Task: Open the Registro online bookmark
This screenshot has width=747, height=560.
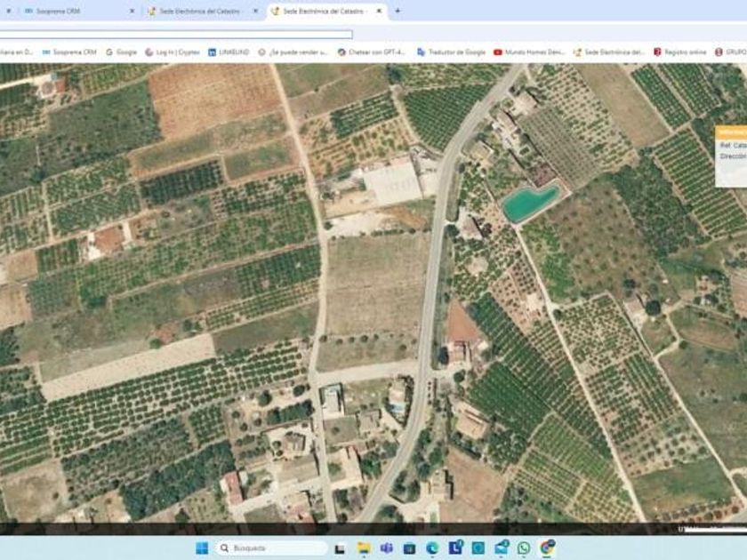Action: [x=679, y=52]
